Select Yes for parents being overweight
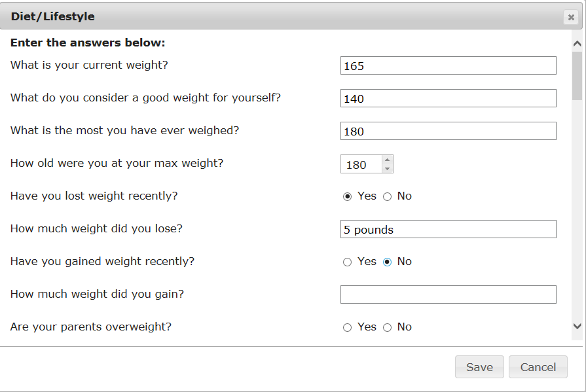 [347, 327]
